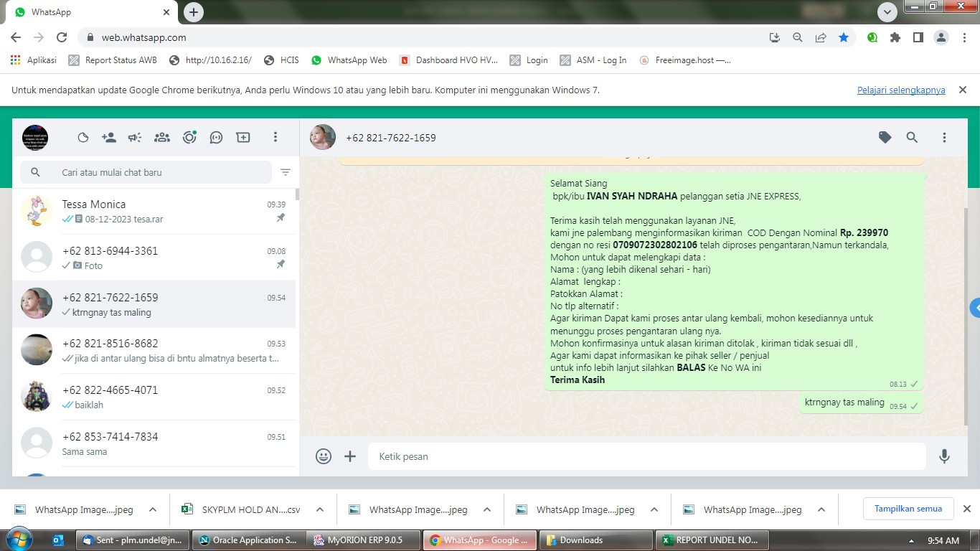Open the broadcast megaphone icon
Image resolution: width=980 pixels, height=551 pixels.
(x=135, y=138)
